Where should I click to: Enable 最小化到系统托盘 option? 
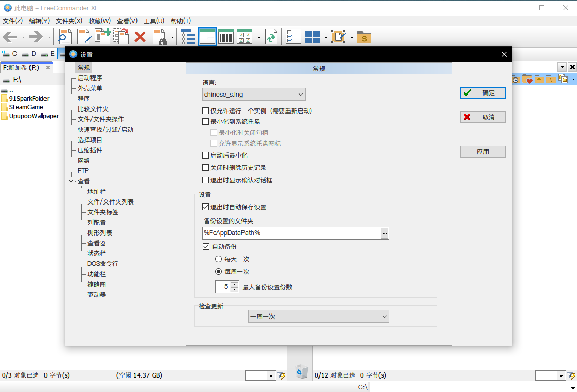(x=205, y=121)
